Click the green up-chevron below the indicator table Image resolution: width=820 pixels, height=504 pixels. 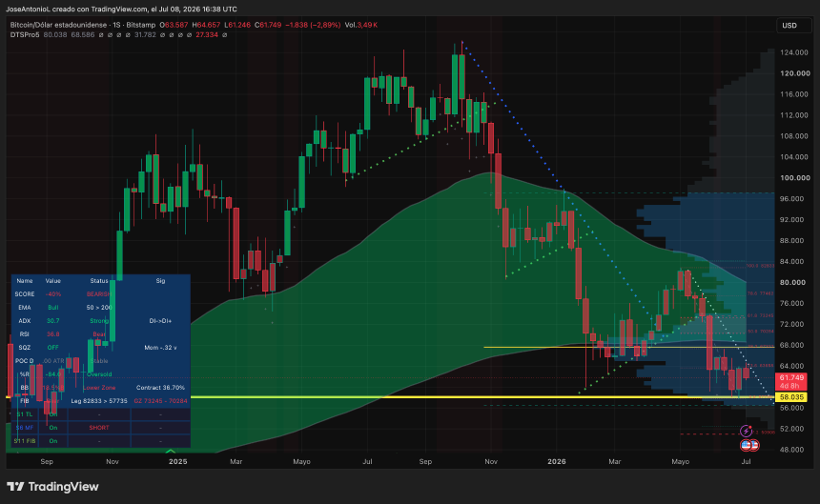tap(171, 451)
